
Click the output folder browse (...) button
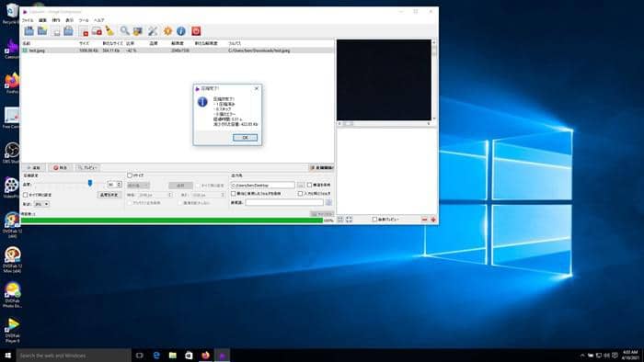tap(301, 186)
